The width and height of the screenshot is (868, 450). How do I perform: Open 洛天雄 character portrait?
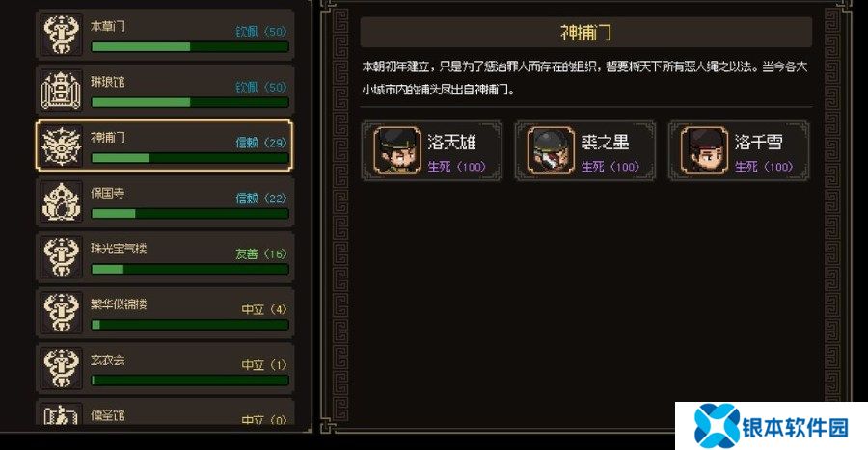pos(397,150)
